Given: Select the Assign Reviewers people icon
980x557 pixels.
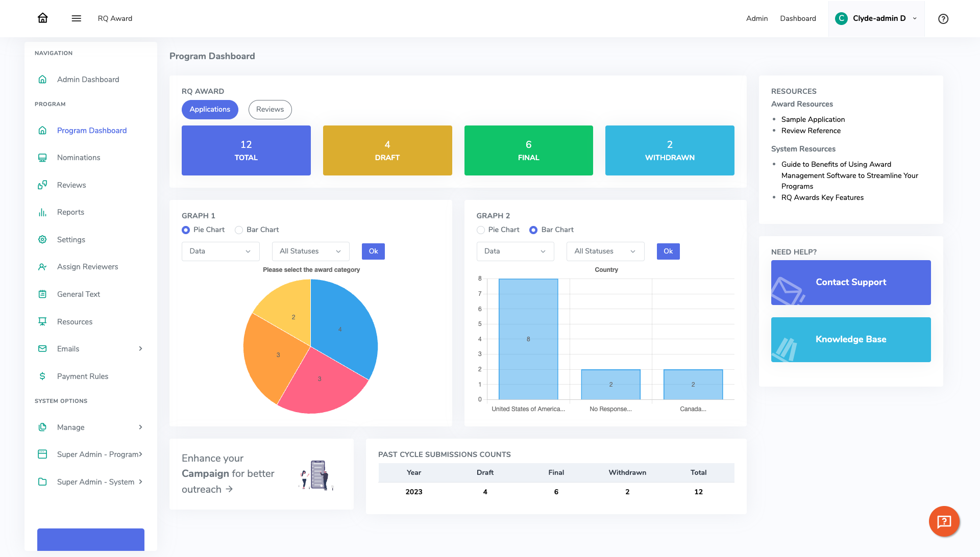Looking at the screenshot, I should point(43,266).
